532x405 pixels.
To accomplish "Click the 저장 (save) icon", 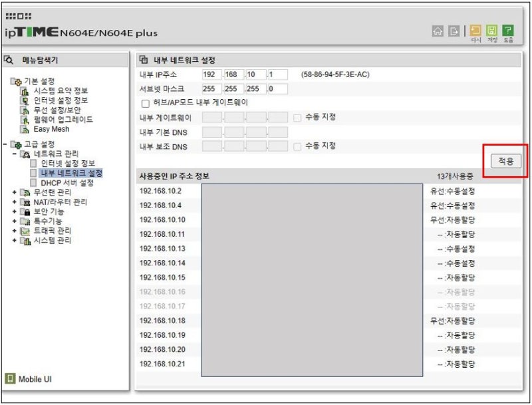I will pos(492,31).
